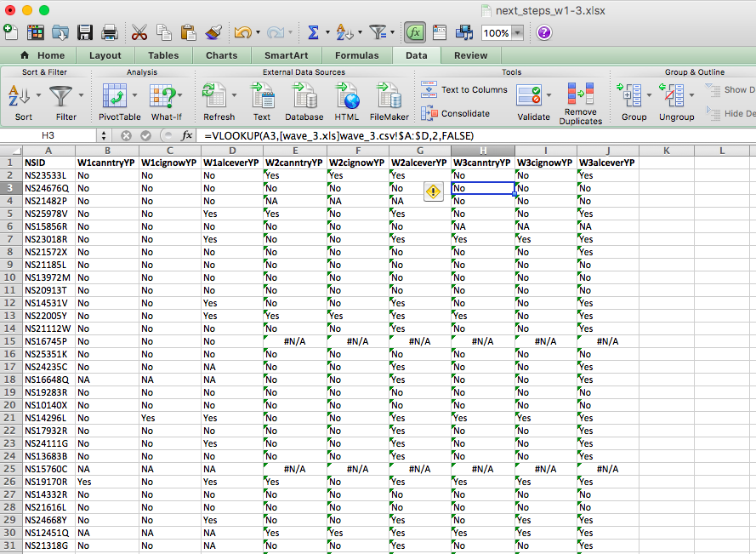Open the zoom percentage dropdown
The width and height of the screenshot is (756, 554).
(x=518, y=33)
